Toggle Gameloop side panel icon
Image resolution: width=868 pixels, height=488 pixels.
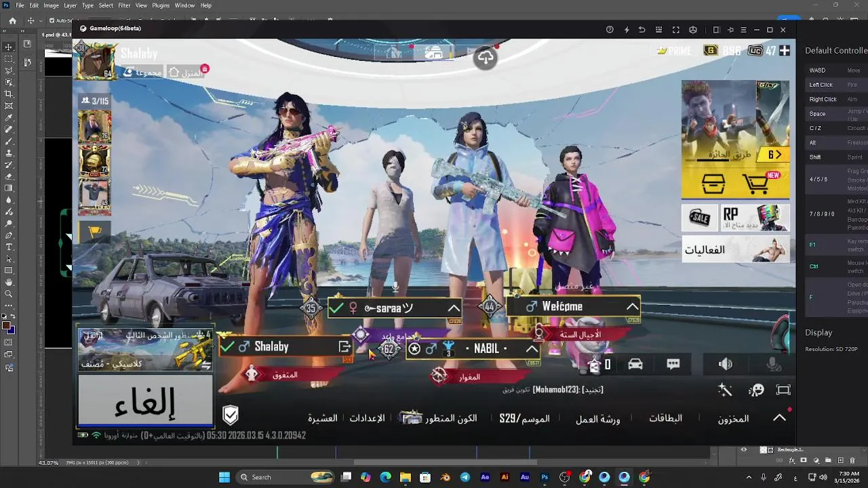pyautogui.click(x=716, y=30)
